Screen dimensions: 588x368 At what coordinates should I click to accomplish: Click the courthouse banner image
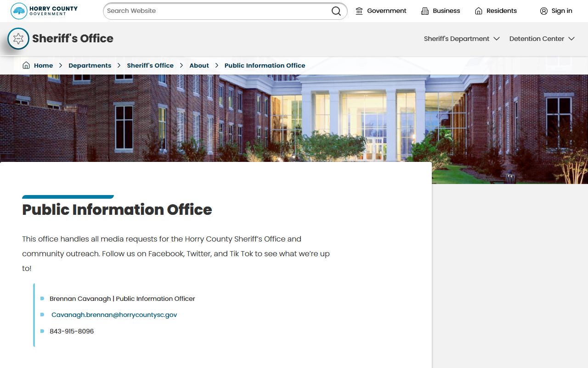294,118
